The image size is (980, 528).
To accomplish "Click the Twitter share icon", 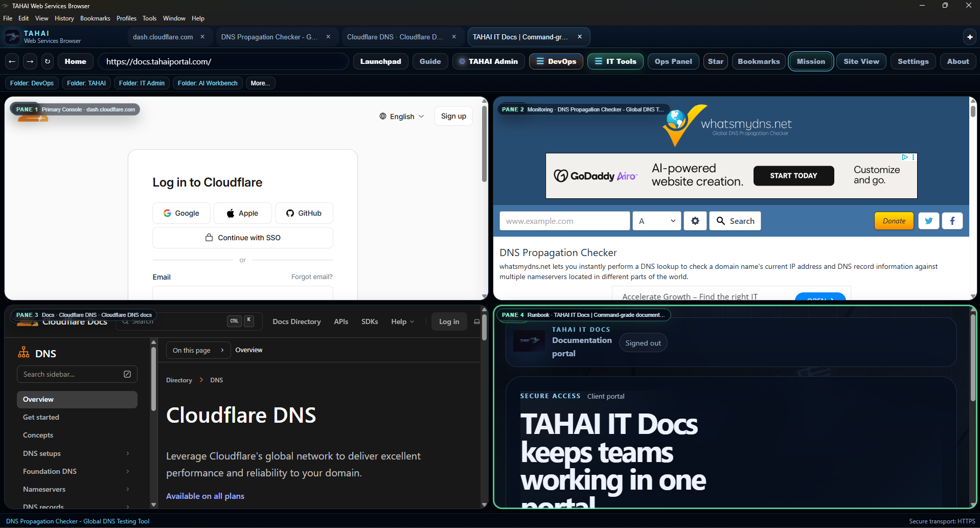I will coord(929,221).
